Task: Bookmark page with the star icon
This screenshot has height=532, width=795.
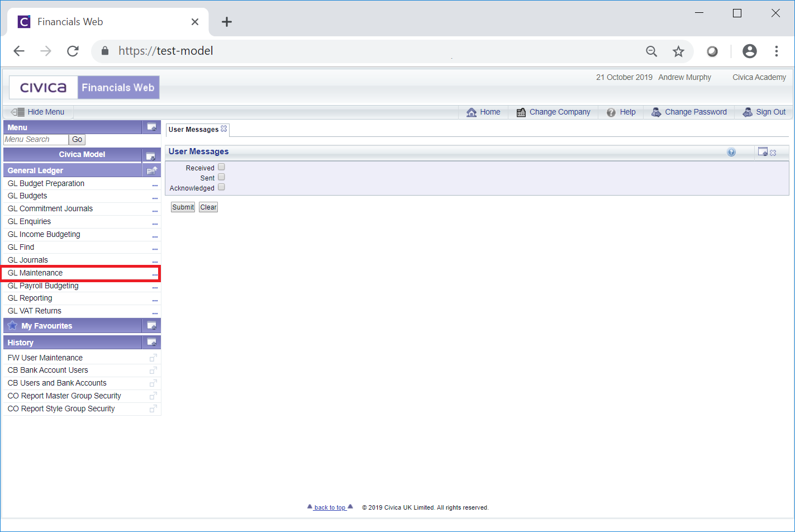Action: coord(678,51)
